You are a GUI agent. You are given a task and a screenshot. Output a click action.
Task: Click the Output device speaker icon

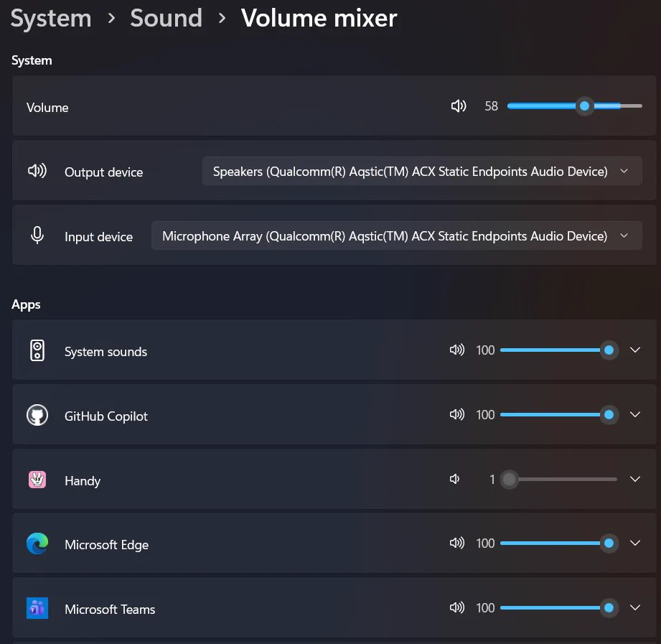[37, 171]
